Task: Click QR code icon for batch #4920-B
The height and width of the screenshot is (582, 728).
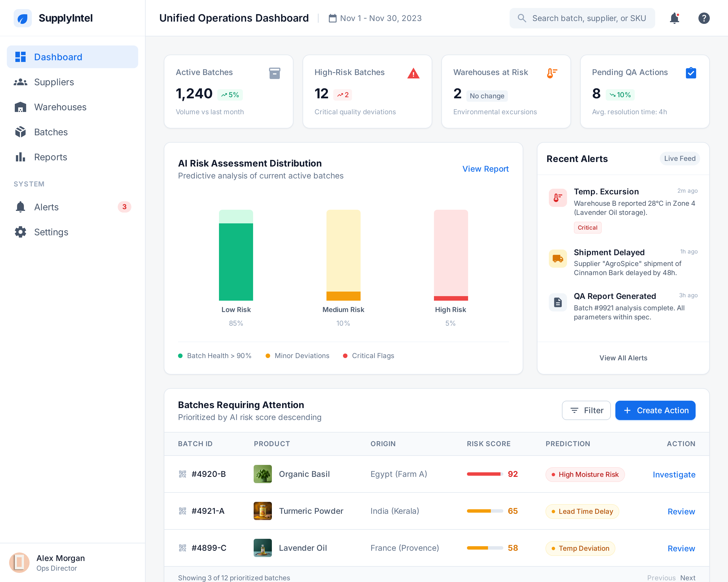Action: 182,474
